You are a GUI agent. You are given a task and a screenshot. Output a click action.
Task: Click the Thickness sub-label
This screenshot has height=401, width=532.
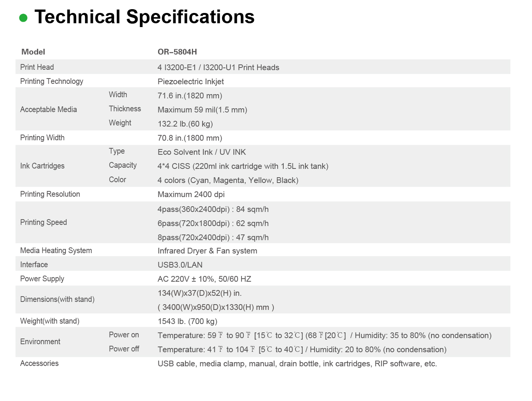[125, 109]
